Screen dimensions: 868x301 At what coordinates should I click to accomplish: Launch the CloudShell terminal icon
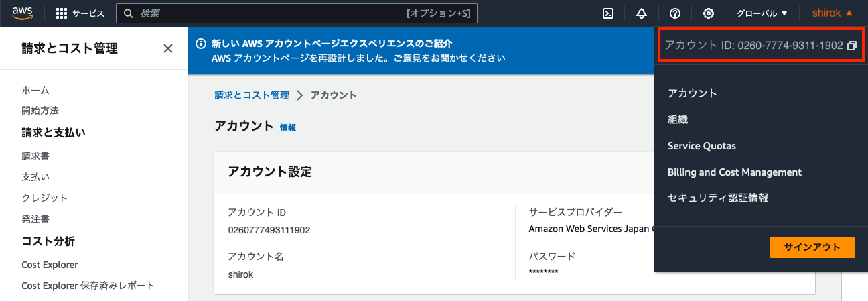click(x=608, y=13)
